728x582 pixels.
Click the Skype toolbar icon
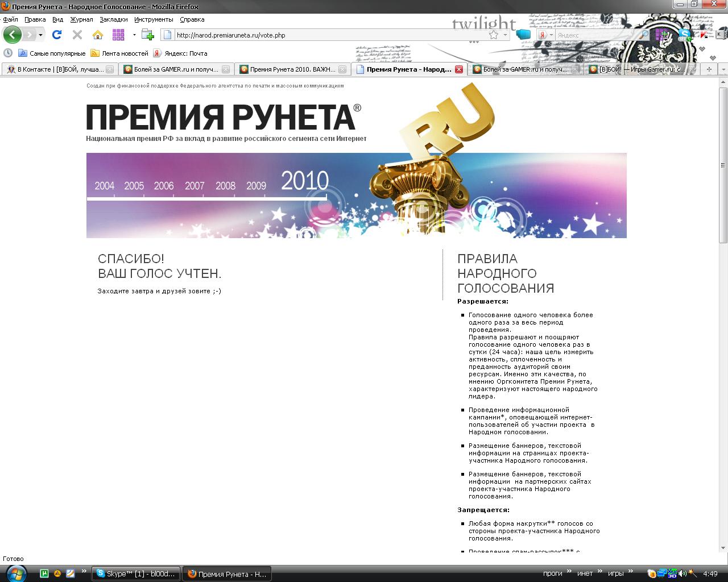684,35
